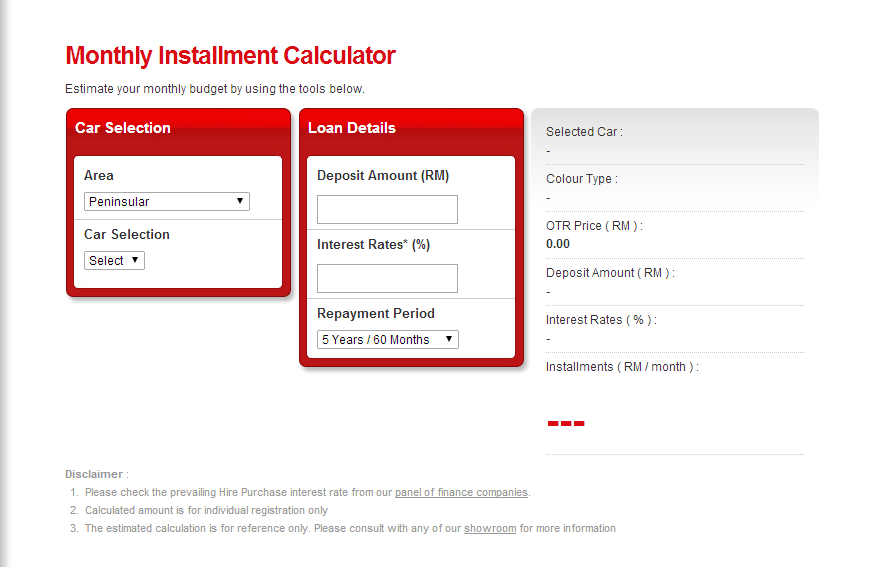Click the Area field label
The height and width of the screenshot is (567, 889).
(x=99, y=175)
